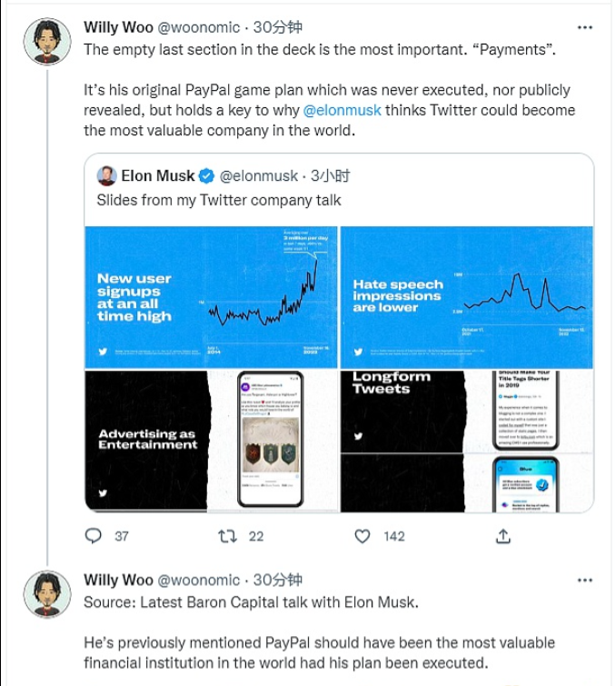Click the share upload icon
Screen dimensions: 616x686
point(502,536)
